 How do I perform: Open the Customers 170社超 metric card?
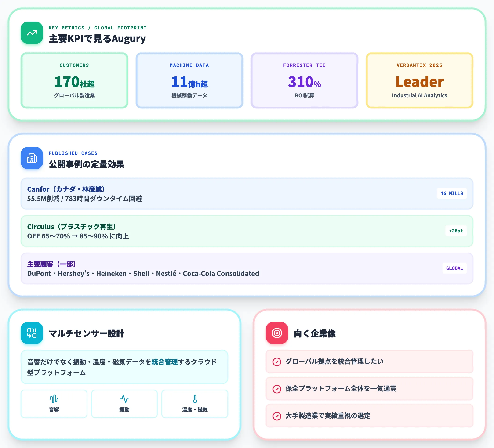click(x=74, y=80)
